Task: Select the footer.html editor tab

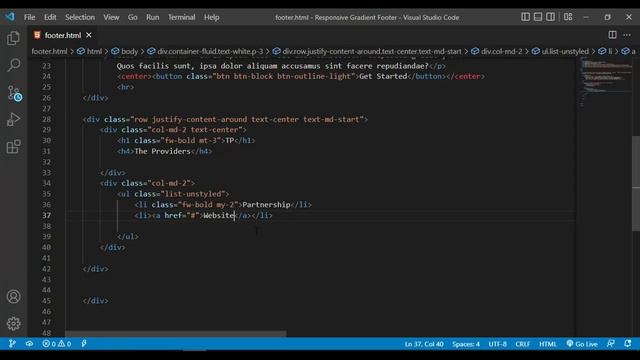Action: 63,35
